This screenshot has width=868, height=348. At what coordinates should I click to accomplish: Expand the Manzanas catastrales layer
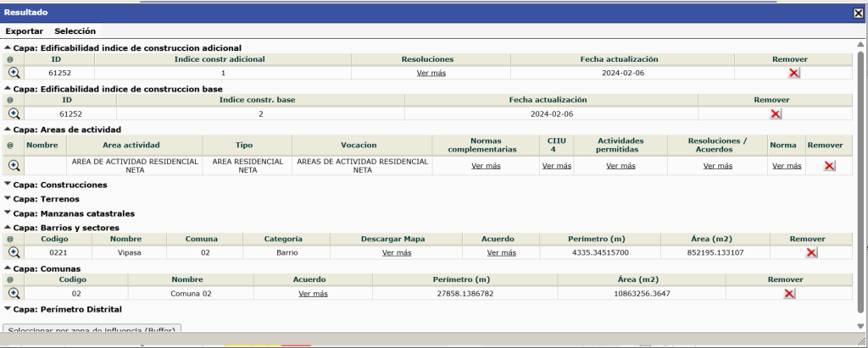(x=8, y=213)
